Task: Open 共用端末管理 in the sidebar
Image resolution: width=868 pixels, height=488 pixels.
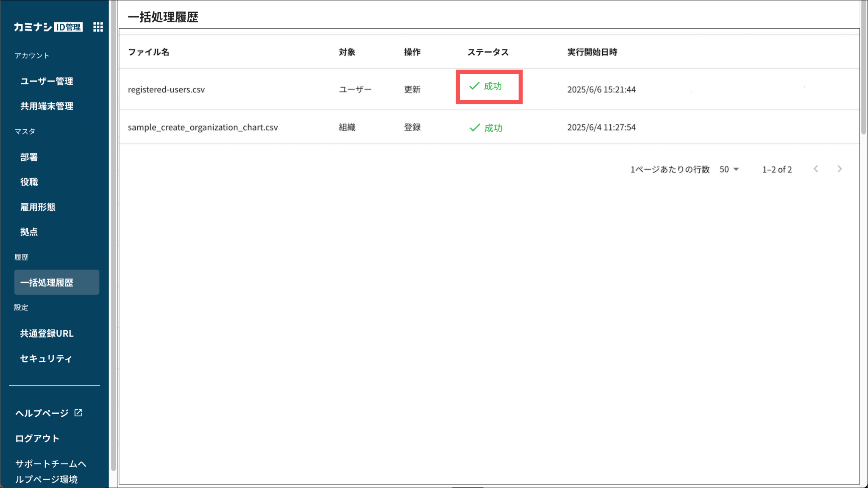Action: click(47, 106)
